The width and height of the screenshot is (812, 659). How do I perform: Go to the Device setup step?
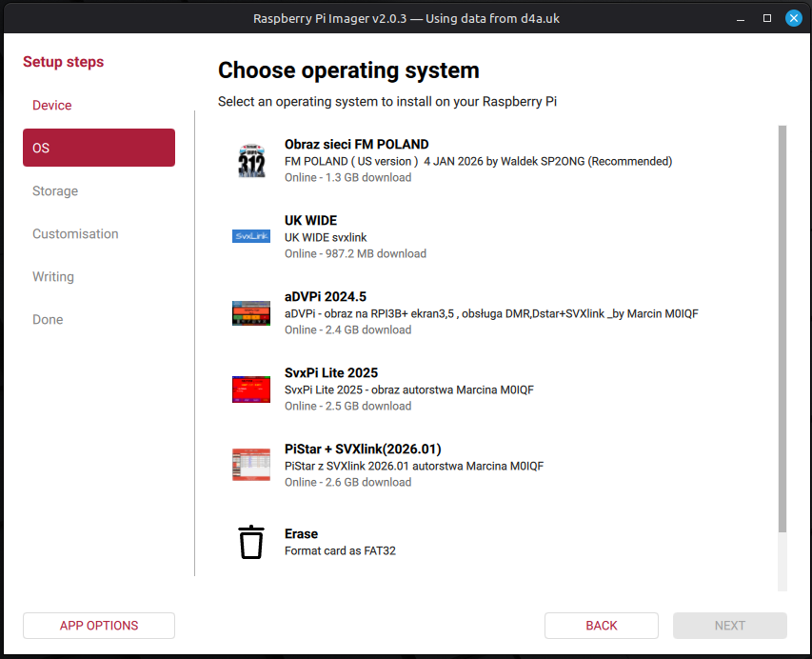(52, 105)
